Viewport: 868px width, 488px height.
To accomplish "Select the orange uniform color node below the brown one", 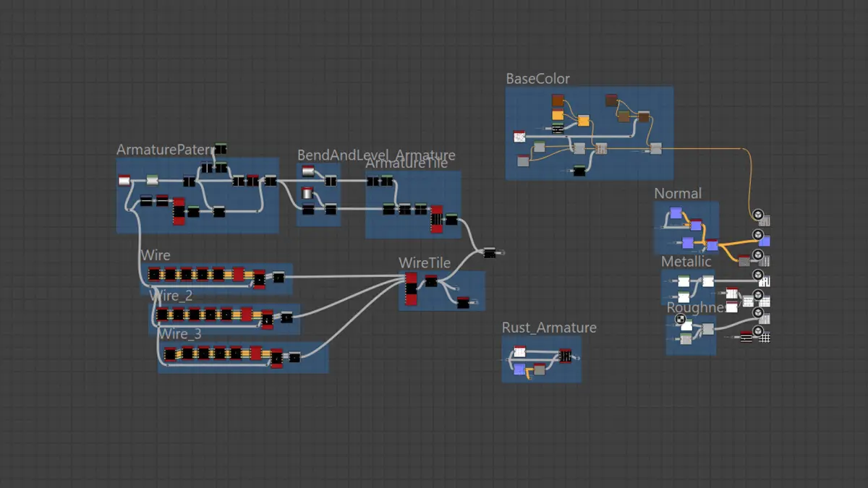I will point(558,114).
